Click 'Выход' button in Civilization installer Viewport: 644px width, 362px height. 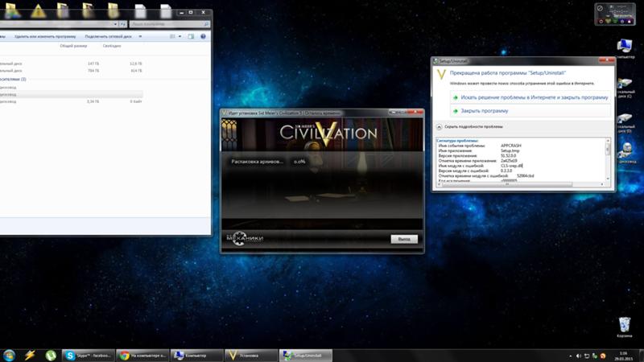coord(404,239)
